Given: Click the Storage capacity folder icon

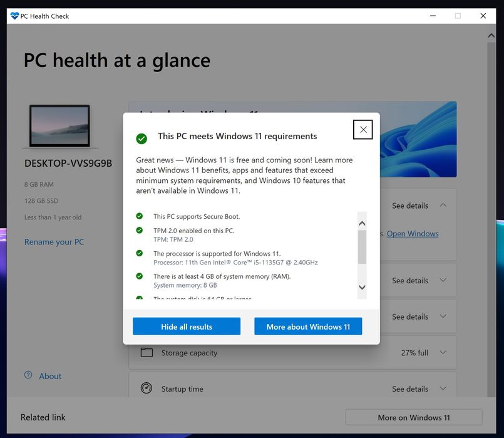Looking at the screenshot, I should click(x=147, y=352).
